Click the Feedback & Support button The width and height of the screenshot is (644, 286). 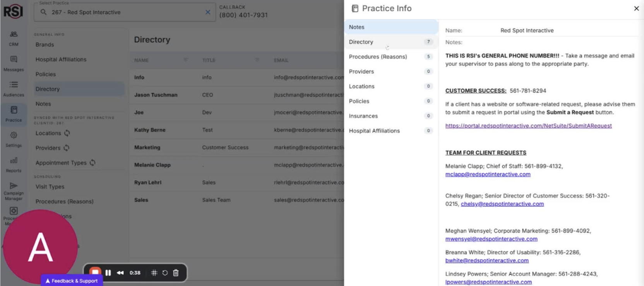(72, 281)
